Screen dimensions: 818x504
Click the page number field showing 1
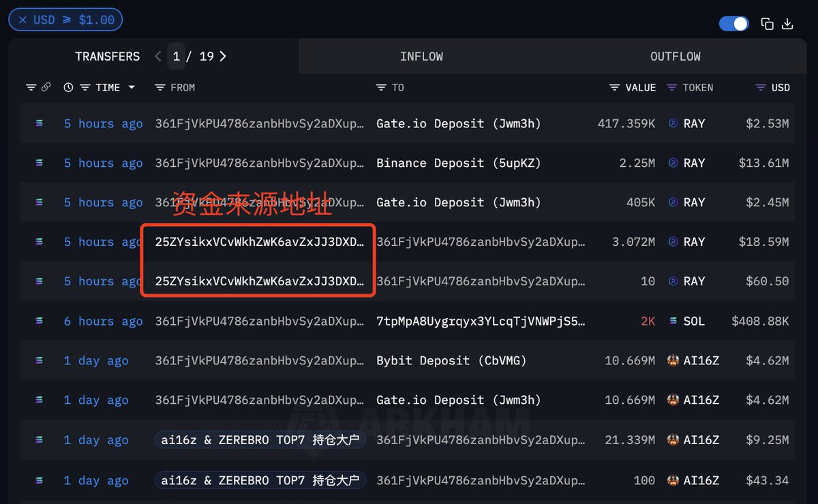(176, 57)
